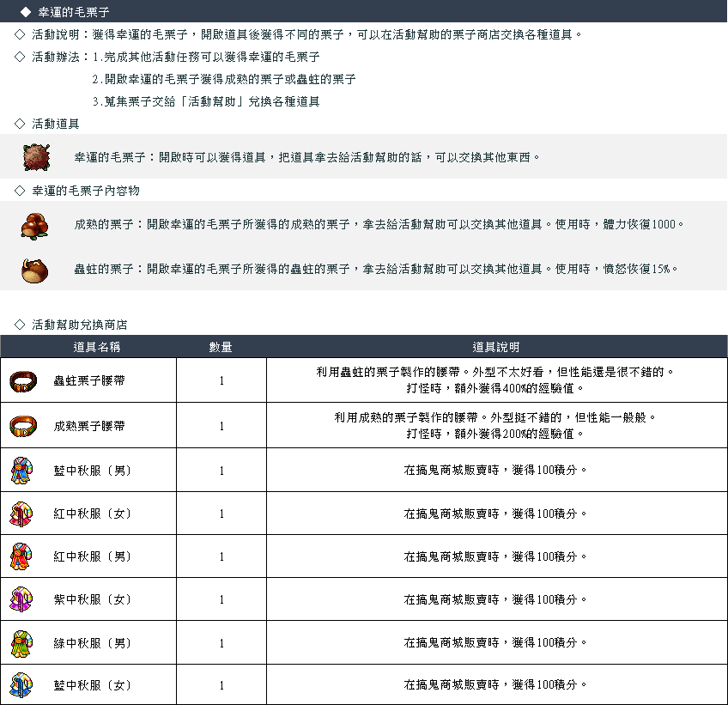
Task: Click the 紅中秋服（女）costume icon
Action: pyautogui.click(x=21, y=514)
